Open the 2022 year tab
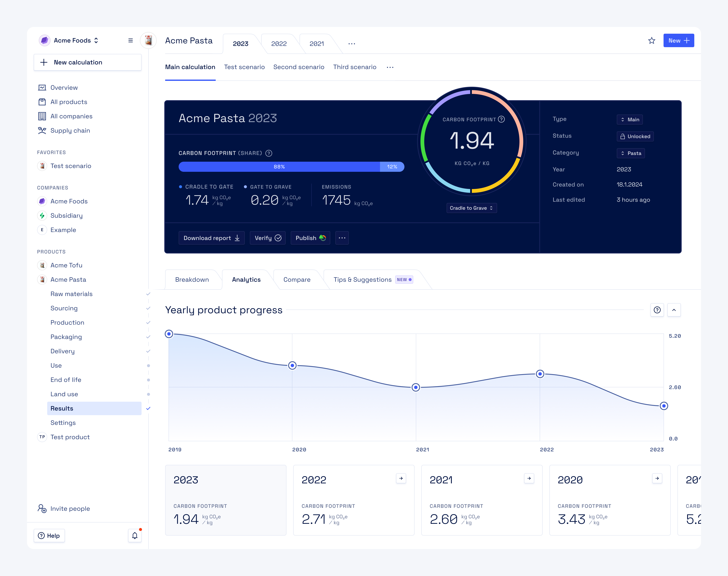Screen dimensions: 728x576 point(279,44)
